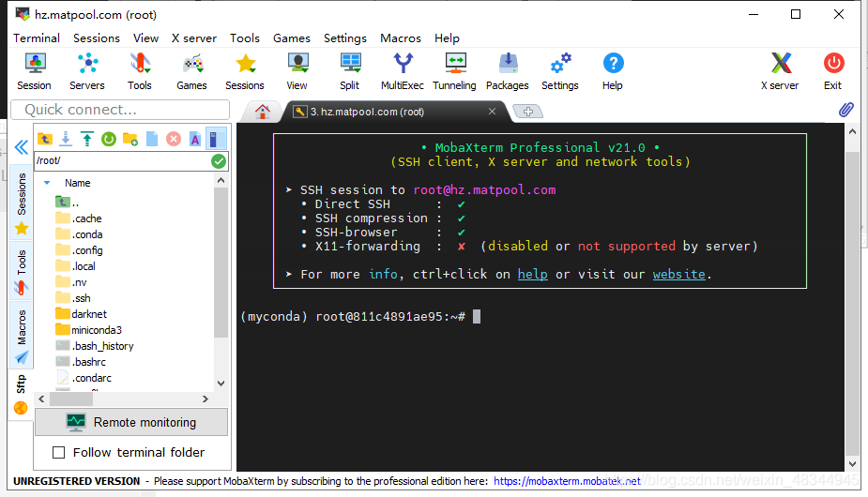This screenshot has width=868, height=497.
Task: Open the Terminal menu
Action: 37,38
